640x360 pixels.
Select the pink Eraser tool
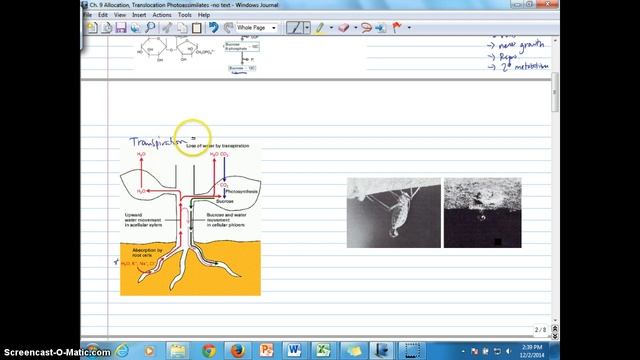click(344, 28)
